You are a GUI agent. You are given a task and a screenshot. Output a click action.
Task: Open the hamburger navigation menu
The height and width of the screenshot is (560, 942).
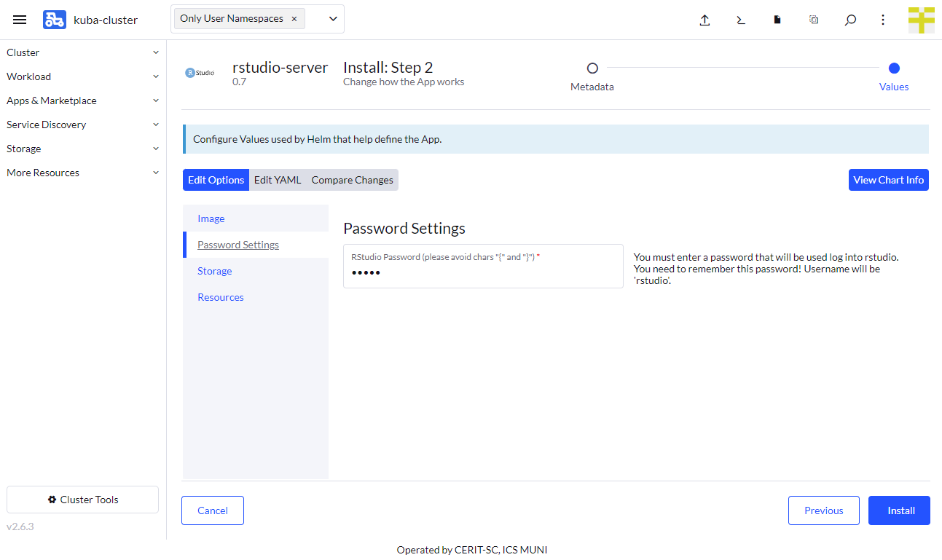pyautogui.click(x=20, y=20)
